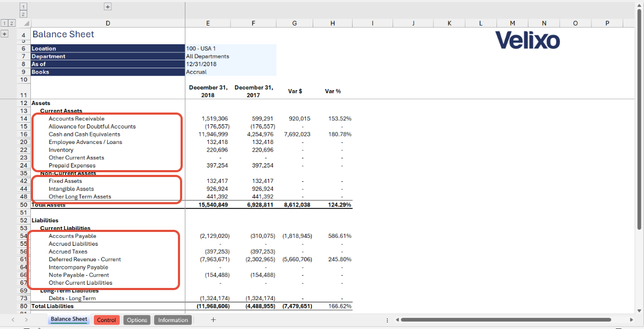Click horizontal scrollbar right arrow
This screenshot has height=329, width=644.
[632, 320]
